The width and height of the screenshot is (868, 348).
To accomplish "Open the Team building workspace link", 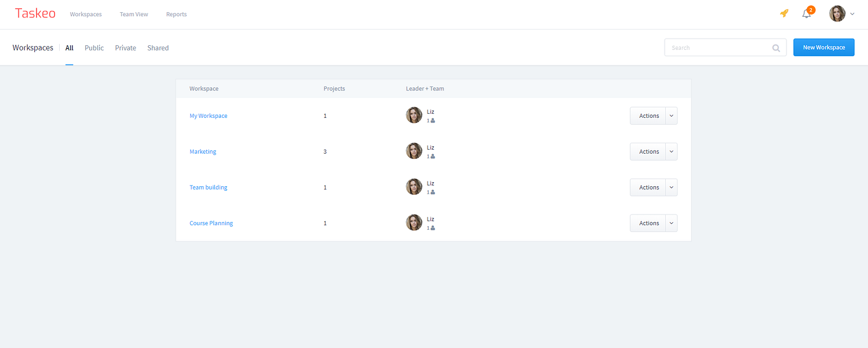I will pyautogui.click(x=209, y=187).
